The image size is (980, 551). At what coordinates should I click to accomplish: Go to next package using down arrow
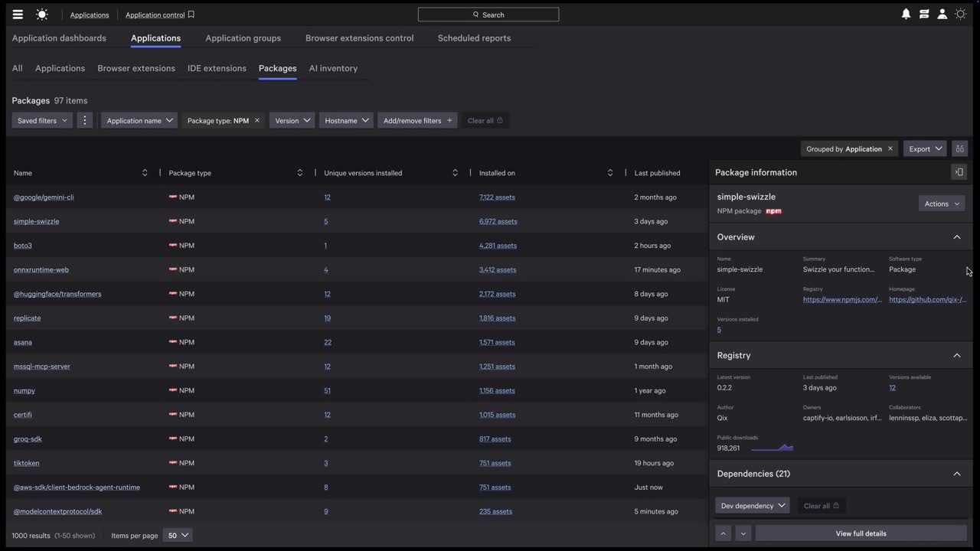(743, 533)
